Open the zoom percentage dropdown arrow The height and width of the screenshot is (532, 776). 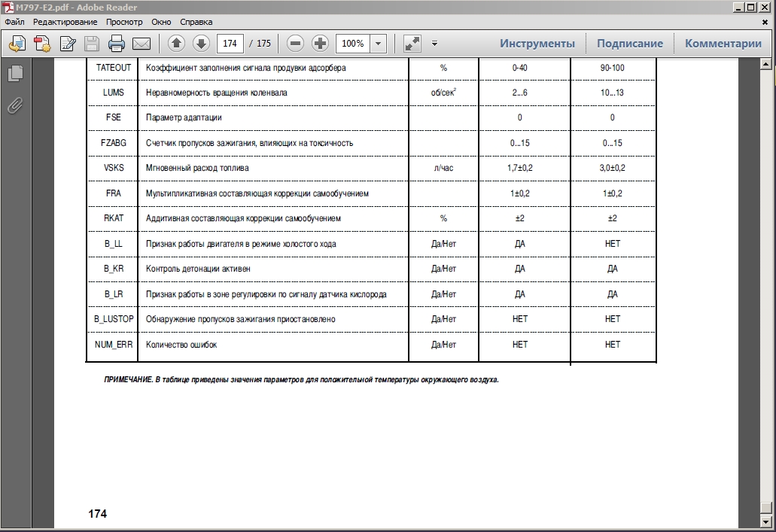click(x=379, y=44)
